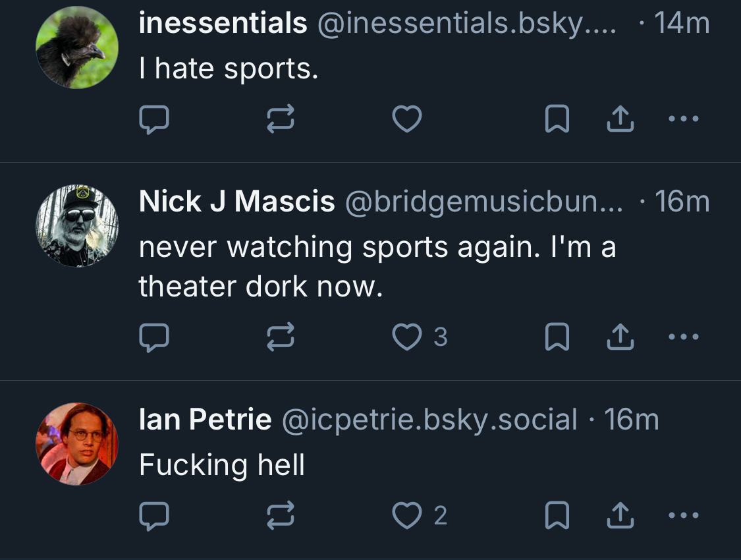This screenshot has width=741, height=560.
Task: Share Nick J Mascis's post
Action: 619,337
